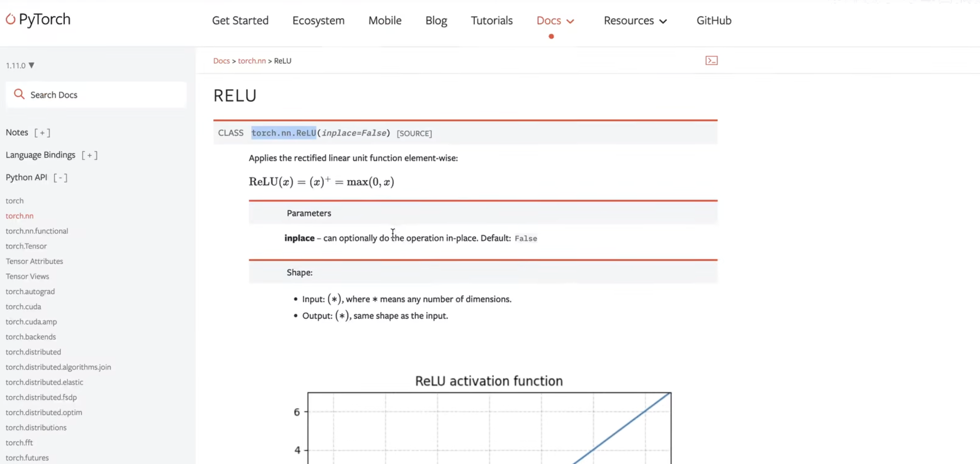Screen dimensions: 980x464
Task: Click the inplace=False signature argument
Action: pos(354,133)
